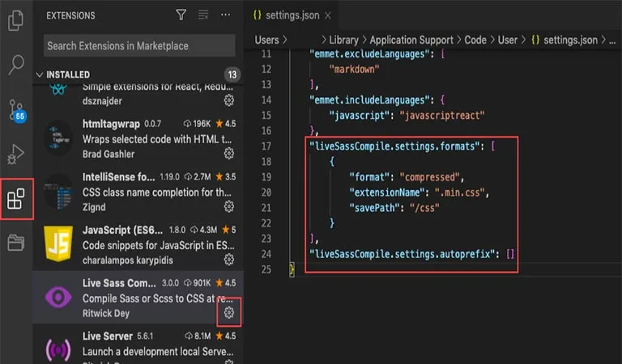This screenshot has height=364, width=622.
Task: Click line number 24 in gutter
Action: (x=266, y=254)
